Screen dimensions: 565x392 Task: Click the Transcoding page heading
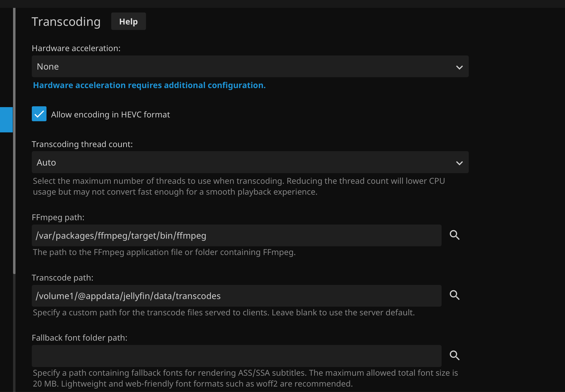pyautogui.click(x=66, y=22)
